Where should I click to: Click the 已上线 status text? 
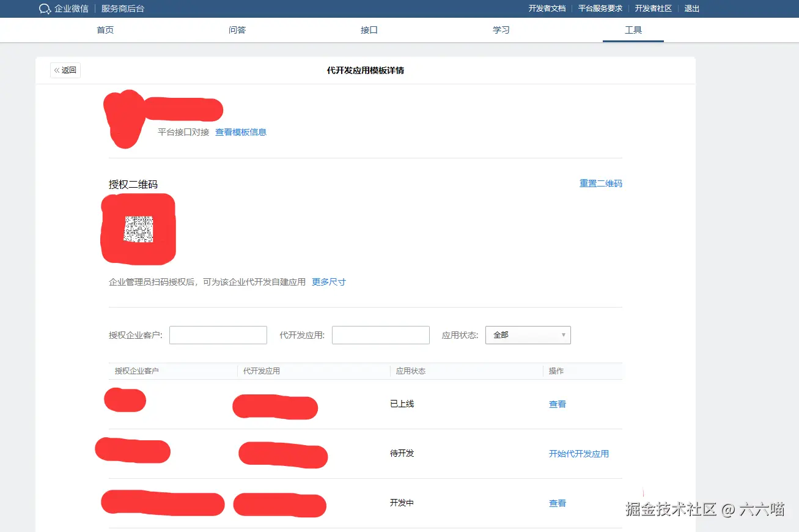402,404
